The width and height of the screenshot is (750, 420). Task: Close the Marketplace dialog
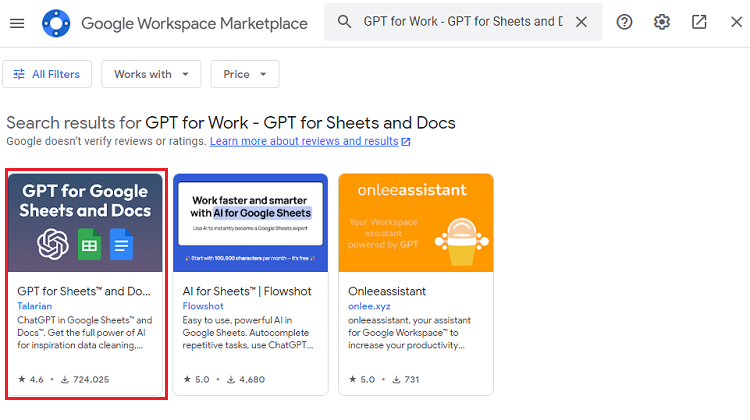pos(737,22)
